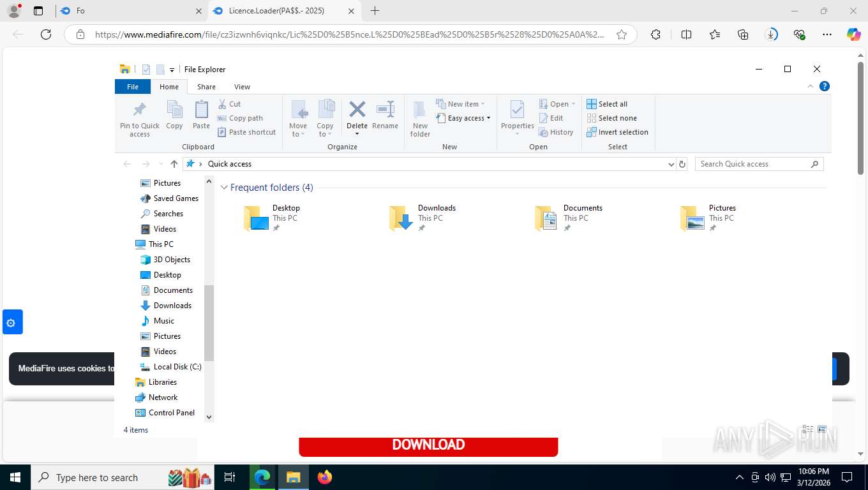Switch to large icons view layout
The height and width of the screenshot is (490, 868).
coord(822,429)
